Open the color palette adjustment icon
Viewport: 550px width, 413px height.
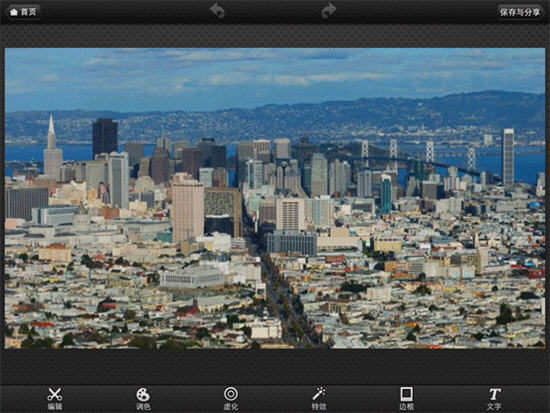click(143, 394)
